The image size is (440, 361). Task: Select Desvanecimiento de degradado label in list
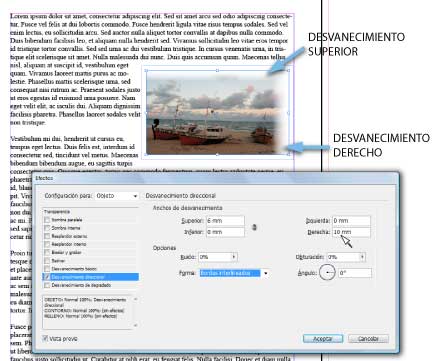pos(81,285)
